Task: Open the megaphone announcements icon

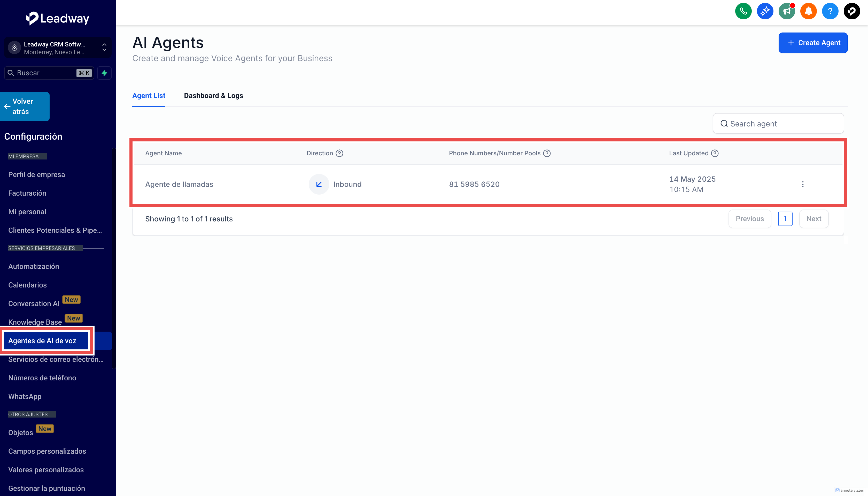Action: point(787,12)
